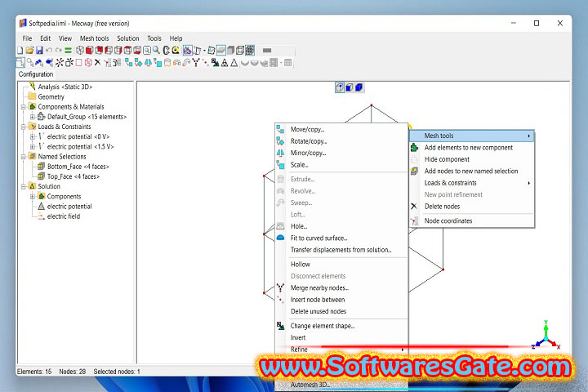Click the Y icon beside Merge nearby nodes entry

click(280, 287)
